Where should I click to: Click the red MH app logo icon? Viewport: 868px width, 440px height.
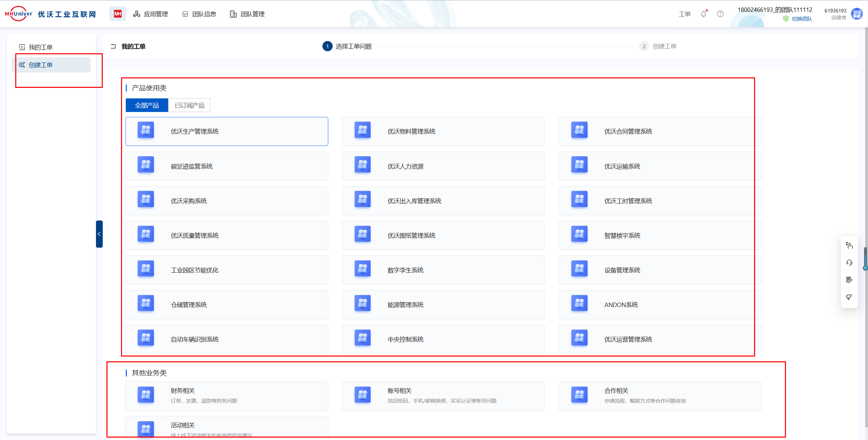coord(117,14)
